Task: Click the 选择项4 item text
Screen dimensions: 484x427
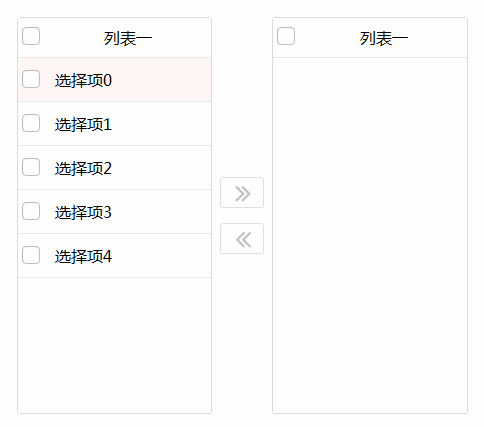Action: pos(83,256)
